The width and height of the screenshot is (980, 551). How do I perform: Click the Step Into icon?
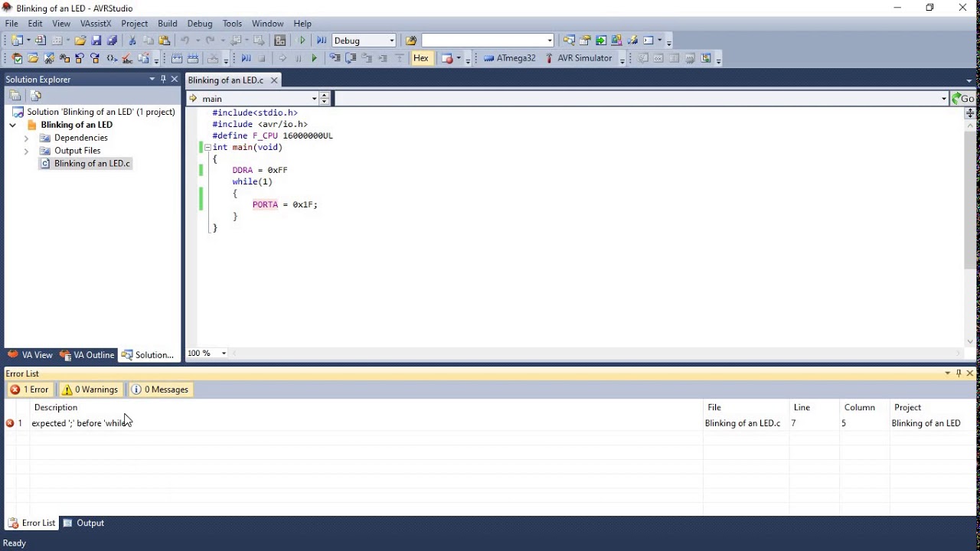(x=335, y=58)
